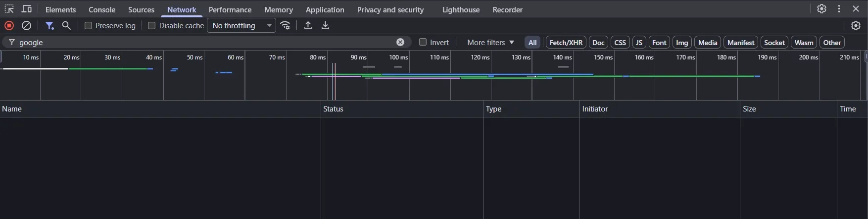Toggle device toolbar icon
The height and width of the screenshot is (219, 868).
27,9
